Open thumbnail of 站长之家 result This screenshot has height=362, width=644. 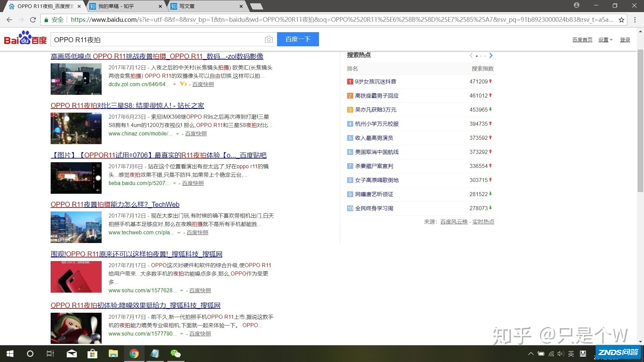pyautogui.click(x=76, y=128)
